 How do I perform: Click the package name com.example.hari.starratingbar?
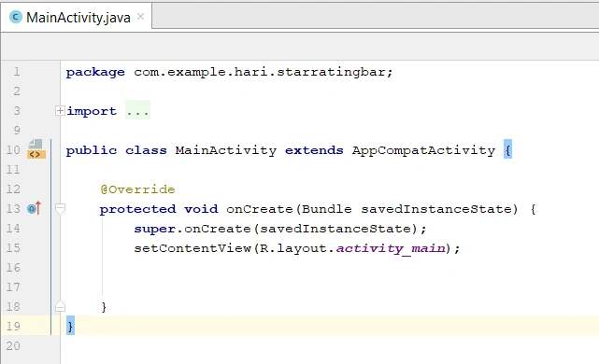[x=260, y=72]
